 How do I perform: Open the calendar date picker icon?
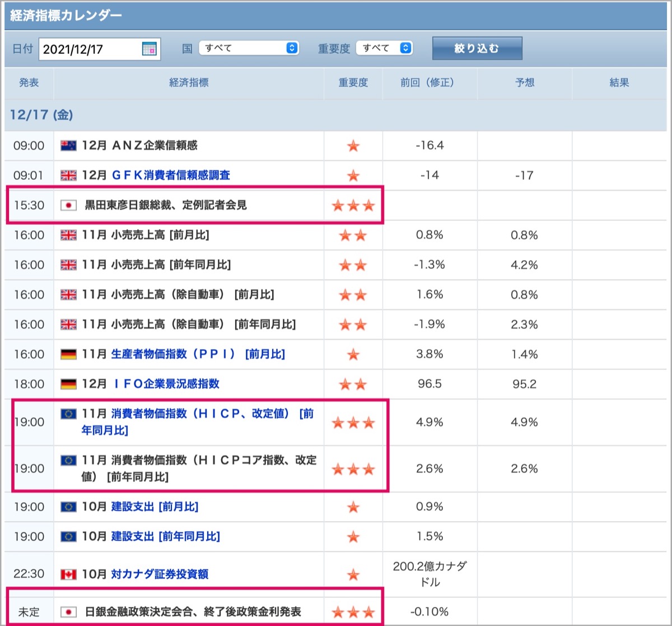(x=149, y=49)
